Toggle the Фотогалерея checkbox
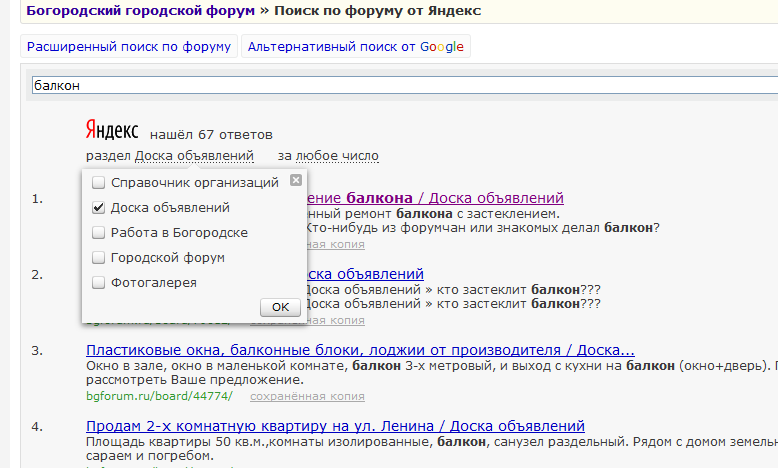The image size is (778, 468). pyautogui.click(x=99, y=283)
